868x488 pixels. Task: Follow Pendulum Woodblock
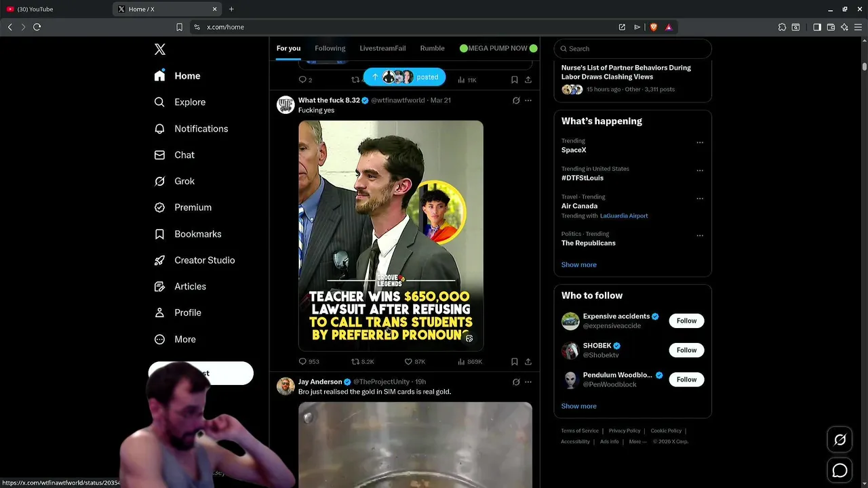point(686,380)
